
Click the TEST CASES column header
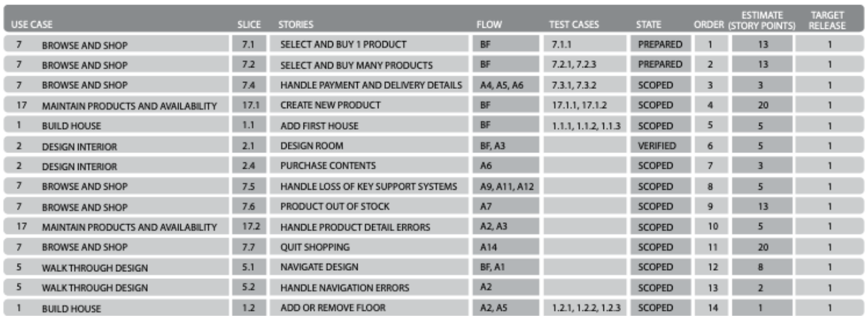574,25
